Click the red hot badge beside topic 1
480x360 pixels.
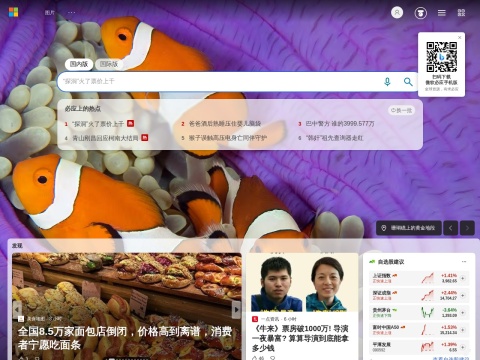[x=130, y=124]
